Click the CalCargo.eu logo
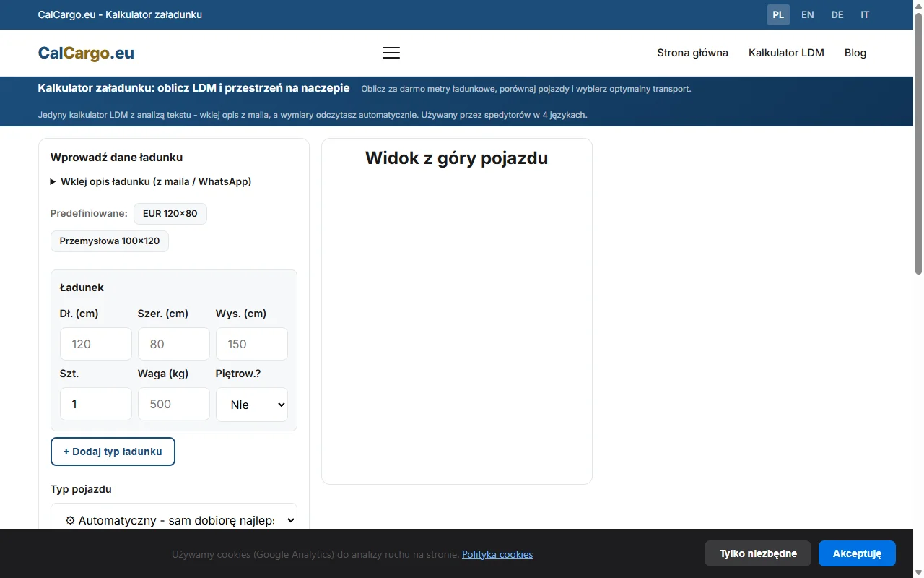The width and height of the screenshot is (924, 578). coord(85,53)
